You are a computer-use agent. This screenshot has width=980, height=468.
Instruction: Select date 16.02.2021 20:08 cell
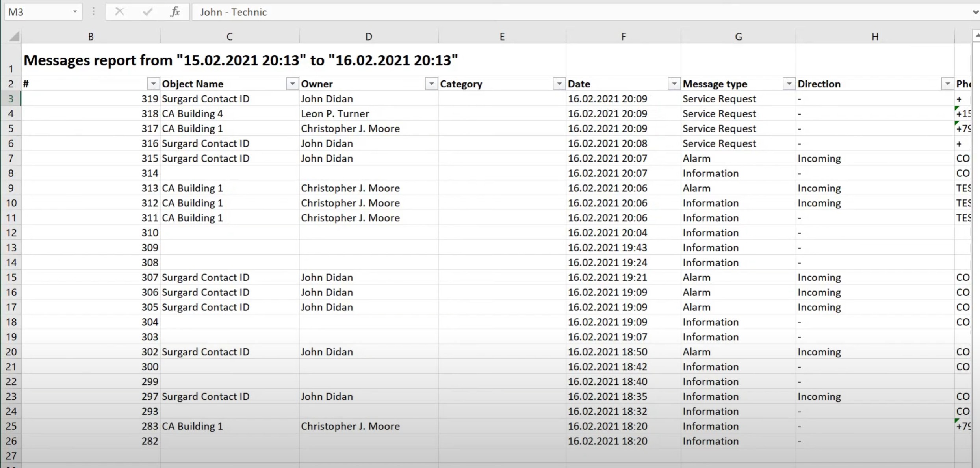click(624, 144)
